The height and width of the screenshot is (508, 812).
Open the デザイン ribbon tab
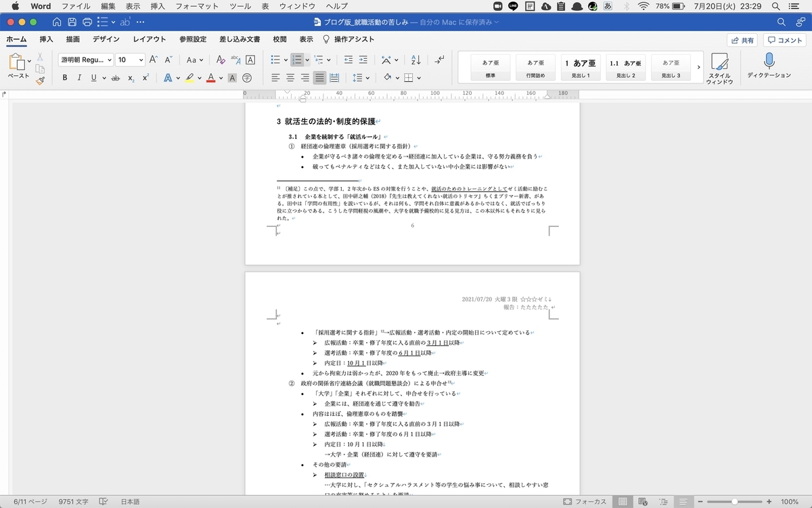(106, 40)
